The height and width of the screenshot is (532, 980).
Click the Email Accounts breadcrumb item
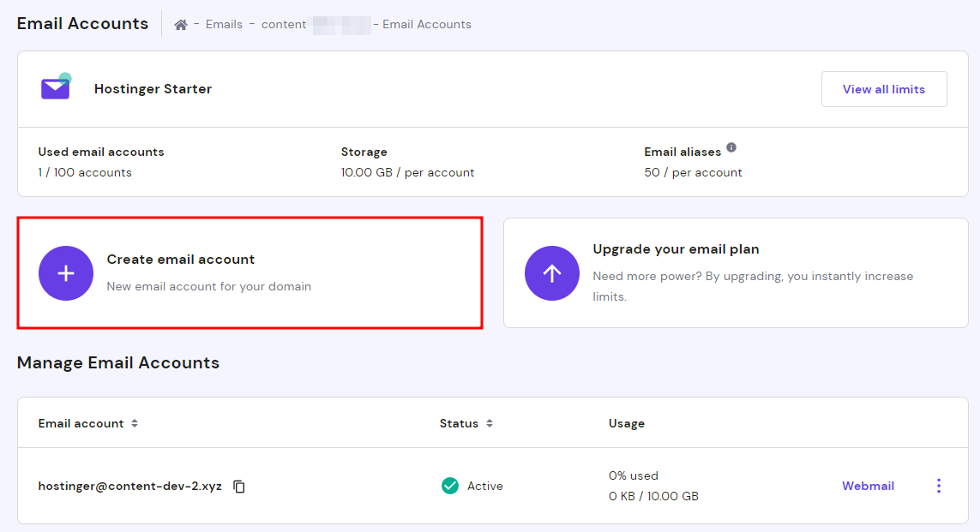tap(427, 25)
